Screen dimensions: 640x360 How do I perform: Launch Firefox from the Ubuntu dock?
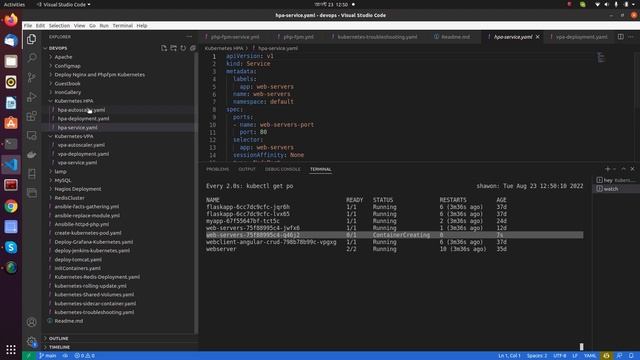pos(11,20)
